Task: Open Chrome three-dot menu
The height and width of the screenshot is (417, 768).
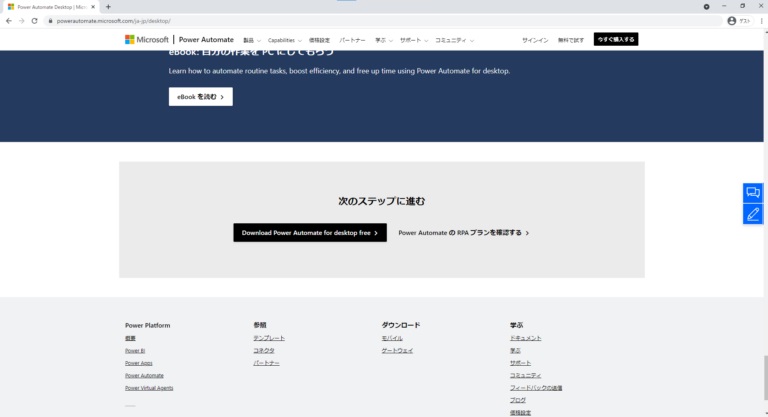Action: pyautogui.click(x=762, y=21)
